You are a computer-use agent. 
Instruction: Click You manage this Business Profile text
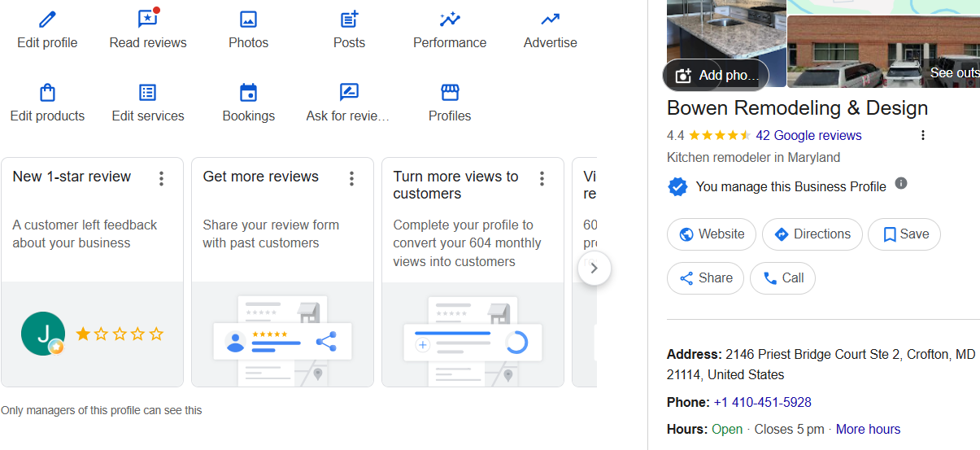point(791,186)
